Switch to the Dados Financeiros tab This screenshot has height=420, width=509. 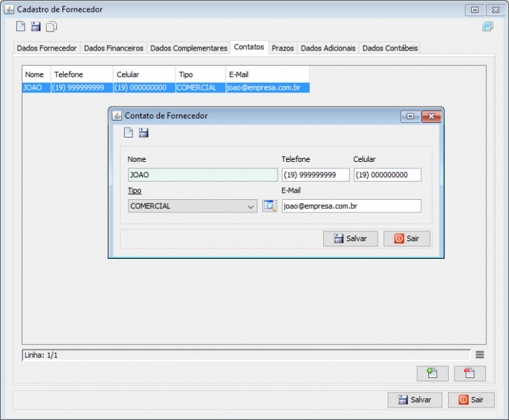click(x=114, y=48)
